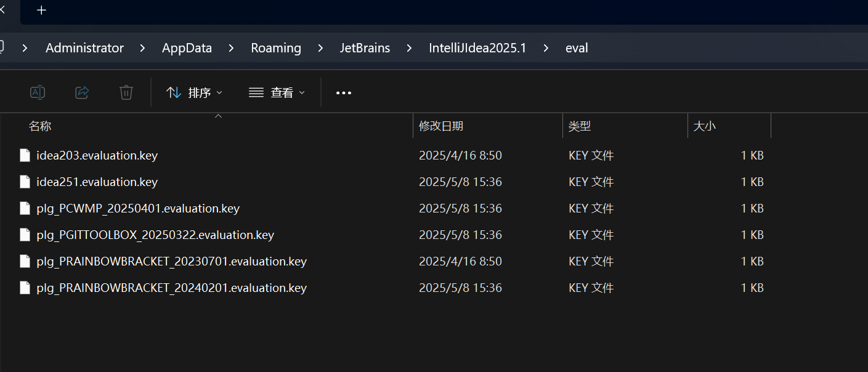Expand the chevron between Administrator and AppData
The width and height of the screenshot is (868, 372).
(x=143, y=48)
